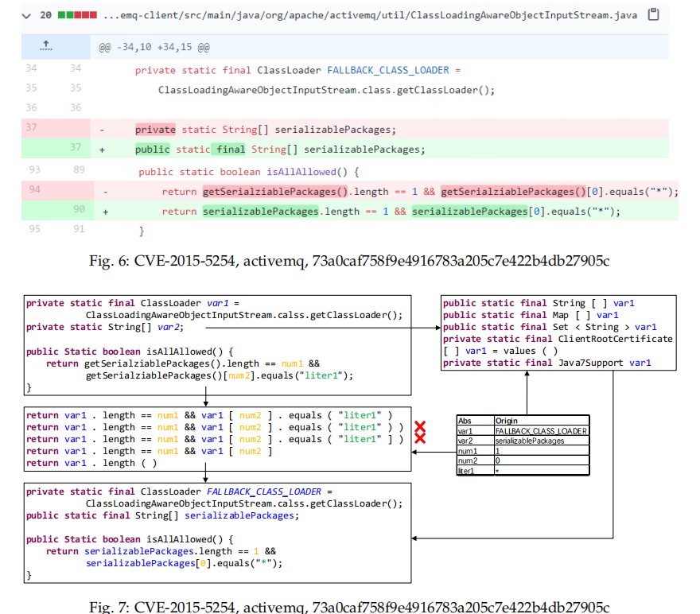Click new line number 90 of added return
The width and height of the screenshot is (700, 614).
(x=79, y=209)
